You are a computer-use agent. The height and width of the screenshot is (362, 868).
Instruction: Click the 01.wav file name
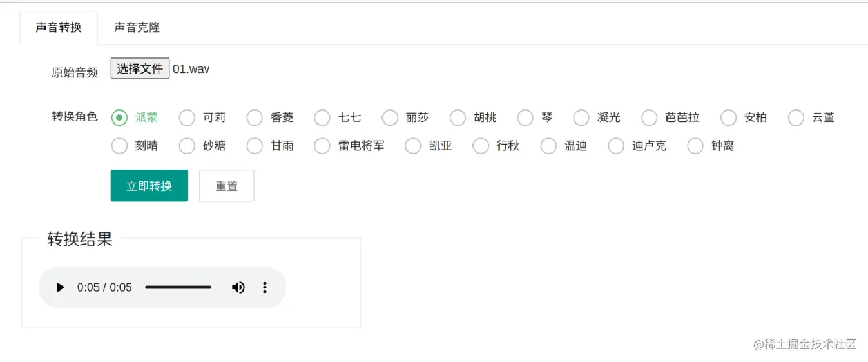(x=191, y=69)
